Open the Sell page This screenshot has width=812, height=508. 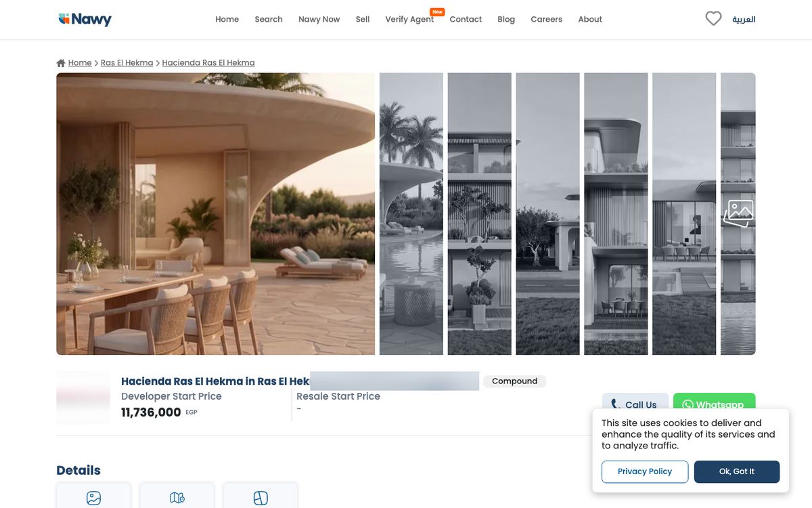(x=363, y=19)
